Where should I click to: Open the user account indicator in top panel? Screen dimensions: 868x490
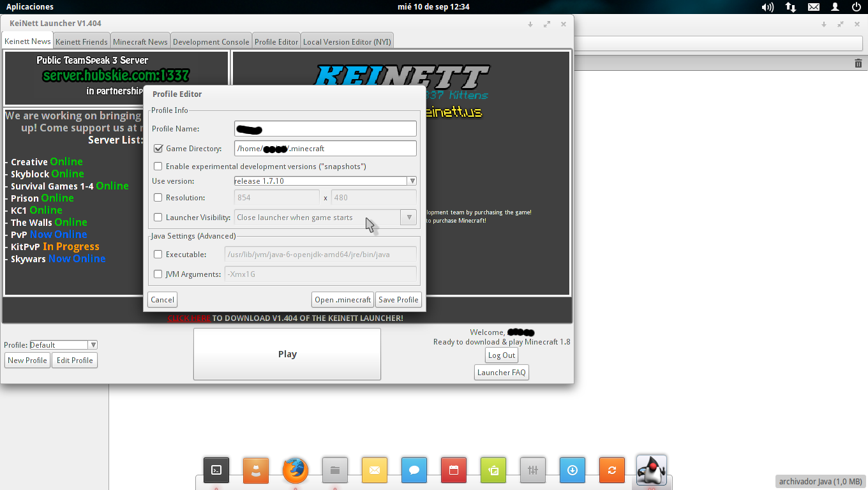pos(835,7)
